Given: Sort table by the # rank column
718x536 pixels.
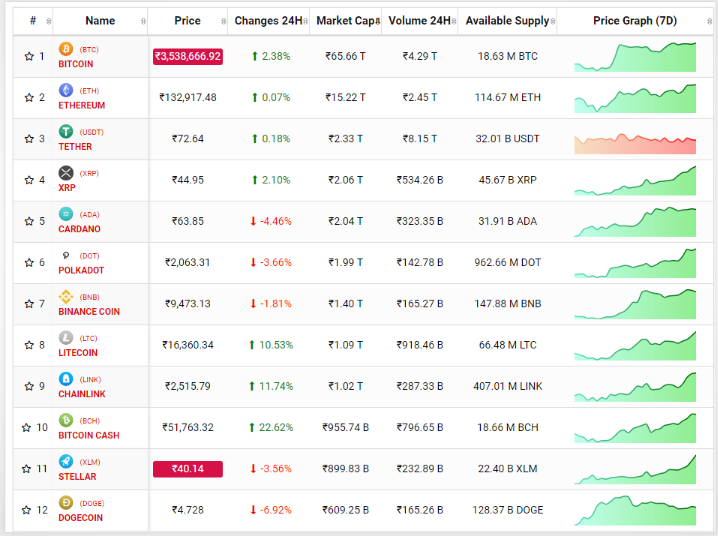Looking at the screenshot, I should [33, 21].
